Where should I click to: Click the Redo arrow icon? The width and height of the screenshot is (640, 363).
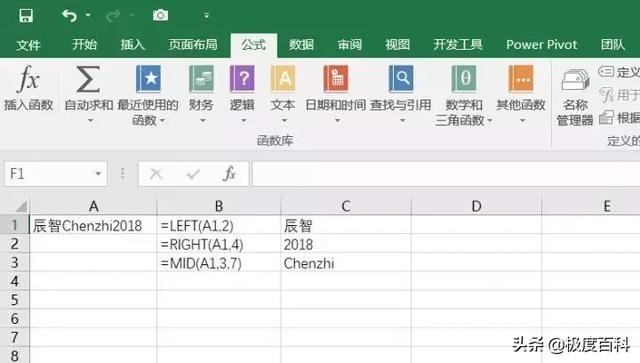tap(113, 16)
